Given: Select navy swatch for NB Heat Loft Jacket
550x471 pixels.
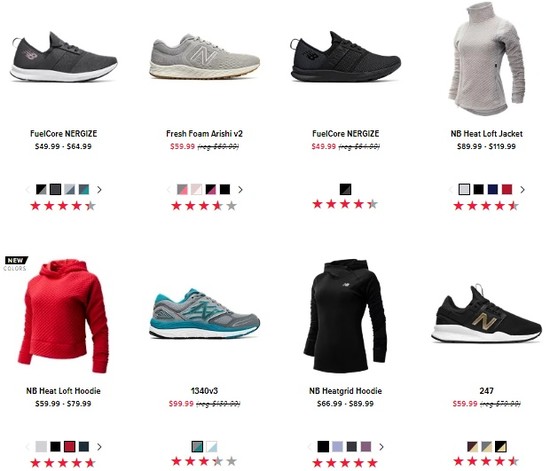Looking at the screenshot, I should tap(492, 189).
